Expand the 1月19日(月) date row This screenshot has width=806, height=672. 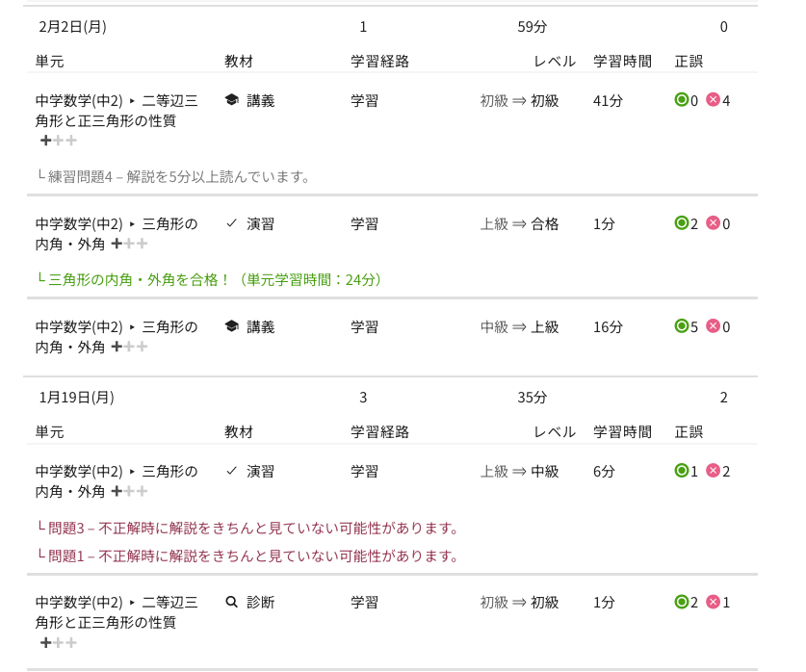coord(76,398)
